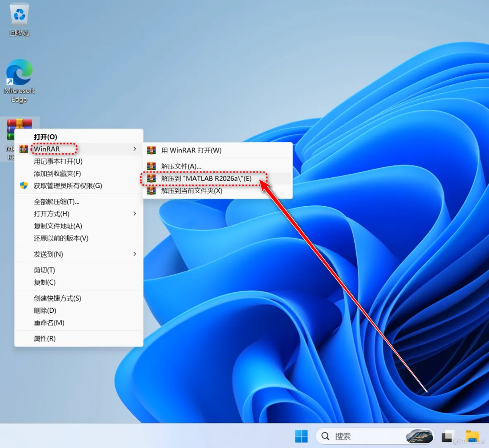Choose 剪切(T) from context menu

click(79, 270)
